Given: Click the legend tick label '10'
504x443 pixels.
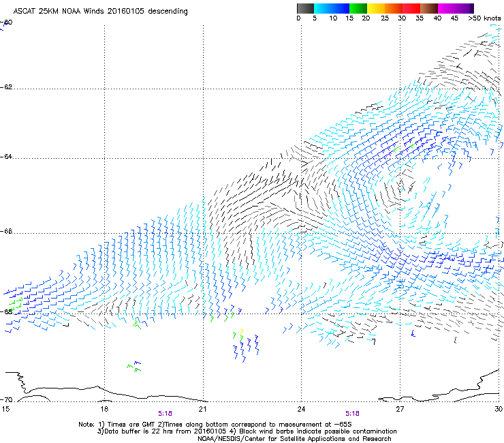Looking at the screenshot, I should (x=333, y=18).
